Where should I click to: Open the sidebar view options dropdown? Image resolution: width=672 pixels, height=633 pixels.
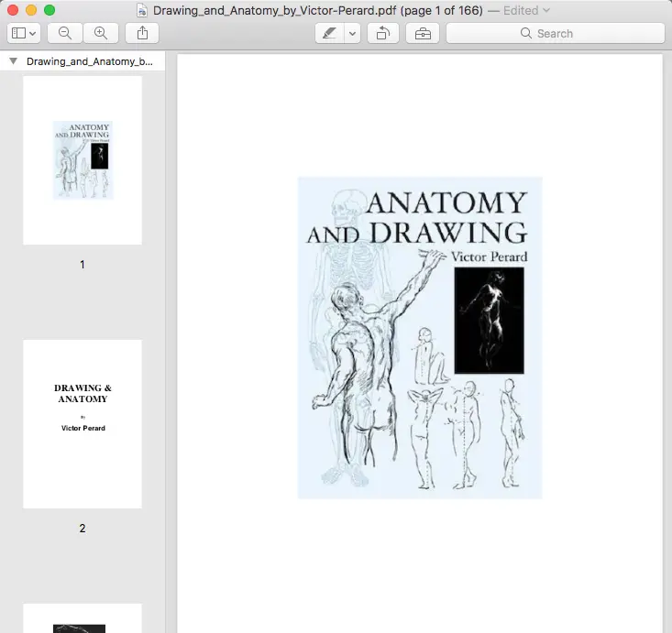point(24,33)
